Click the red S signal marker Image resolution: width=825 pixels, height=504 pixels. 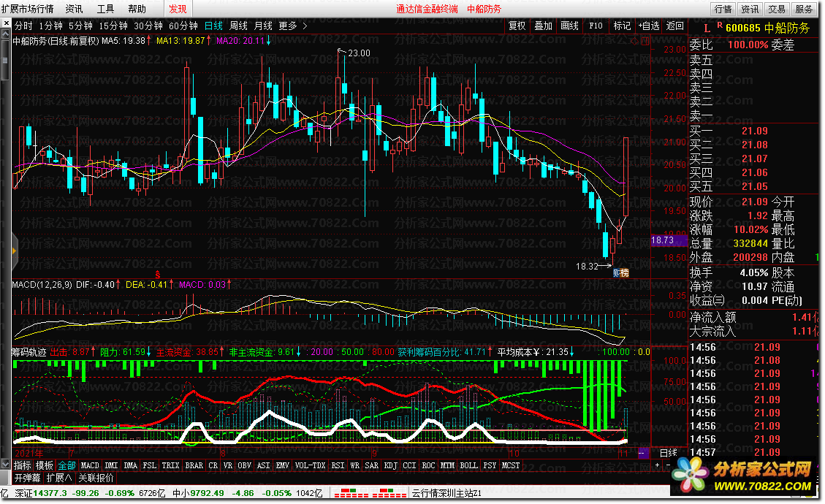(x=157, y=275)
